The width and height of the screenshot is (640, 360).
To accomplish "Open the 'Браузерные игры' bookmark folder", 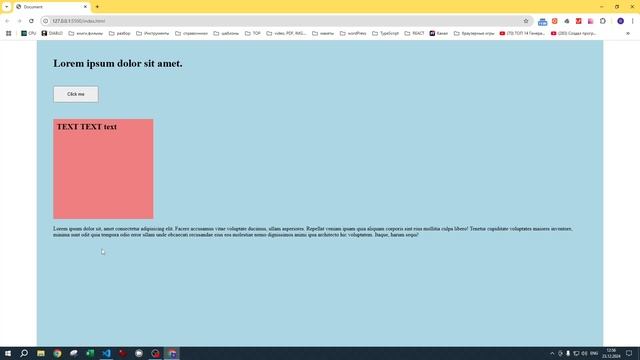I will click(x=474, y=33).
